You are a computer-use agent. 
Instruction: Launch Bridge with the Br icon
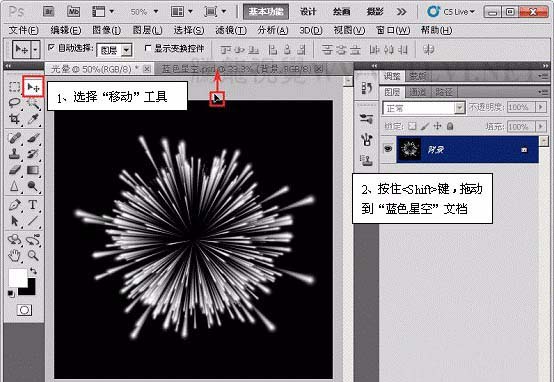(49, 12)
